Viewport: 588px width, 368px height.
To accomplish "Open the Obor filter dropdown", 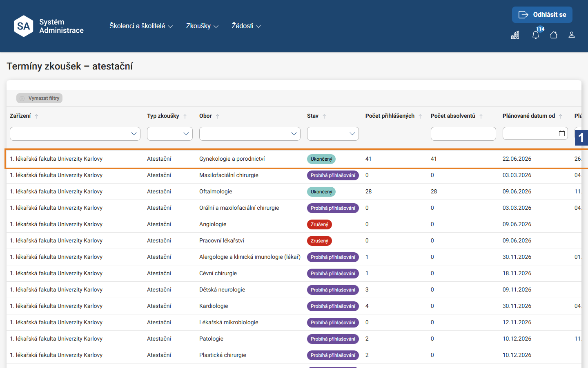I will click(250, 134).
